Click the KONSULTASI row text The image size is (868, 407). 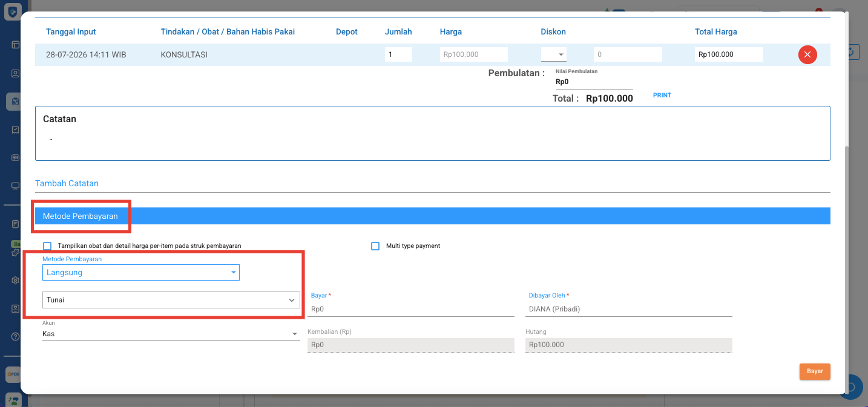click(x=184, y=54)
